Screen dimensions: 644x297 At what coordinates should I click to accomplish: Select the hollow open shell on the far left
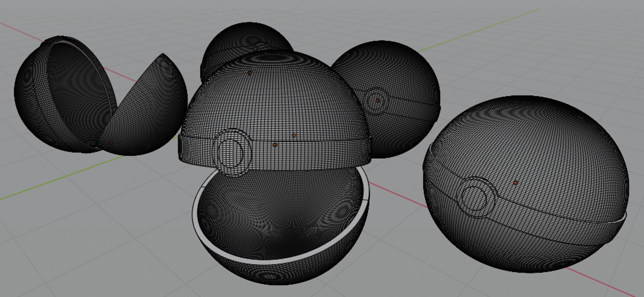(x=65, y=94)
